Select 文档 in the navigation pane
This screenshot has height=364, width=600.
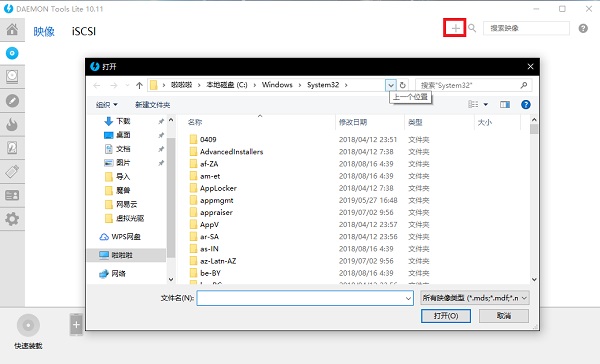pos(123,149)
